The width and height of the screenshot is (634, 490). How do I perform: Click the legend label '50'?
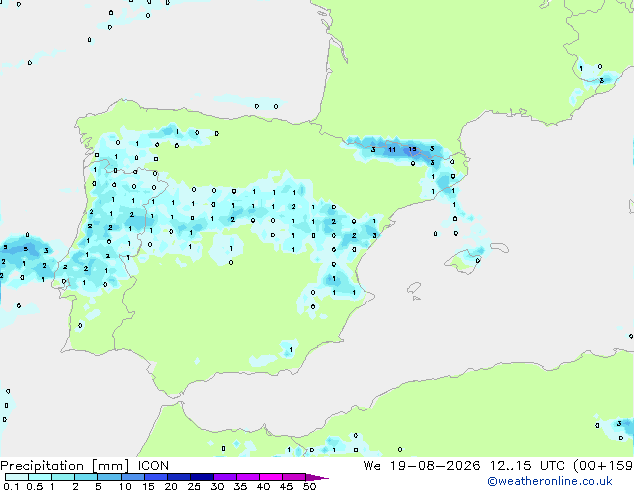click(x=309, y=486)
